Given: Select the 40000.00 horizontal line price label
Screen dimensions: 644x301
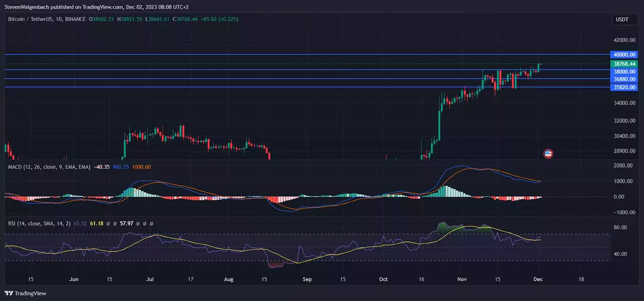Looking at the screenshot, I should point(624,54).
